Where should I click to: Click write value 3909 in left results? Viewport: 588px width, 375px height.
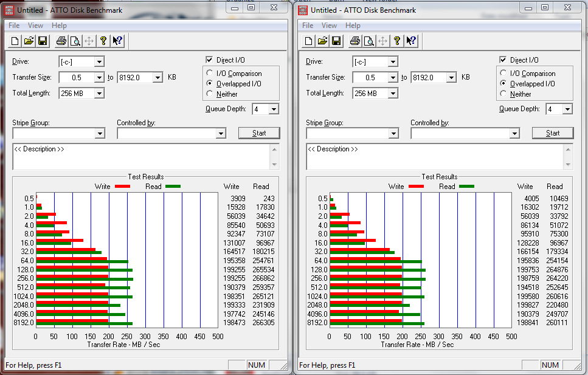tap(238, 198)
